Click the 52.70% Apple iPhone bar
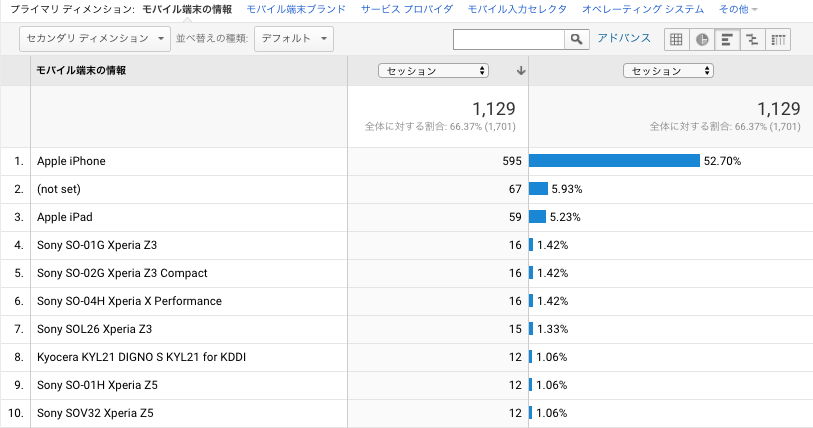 (614, 161)
